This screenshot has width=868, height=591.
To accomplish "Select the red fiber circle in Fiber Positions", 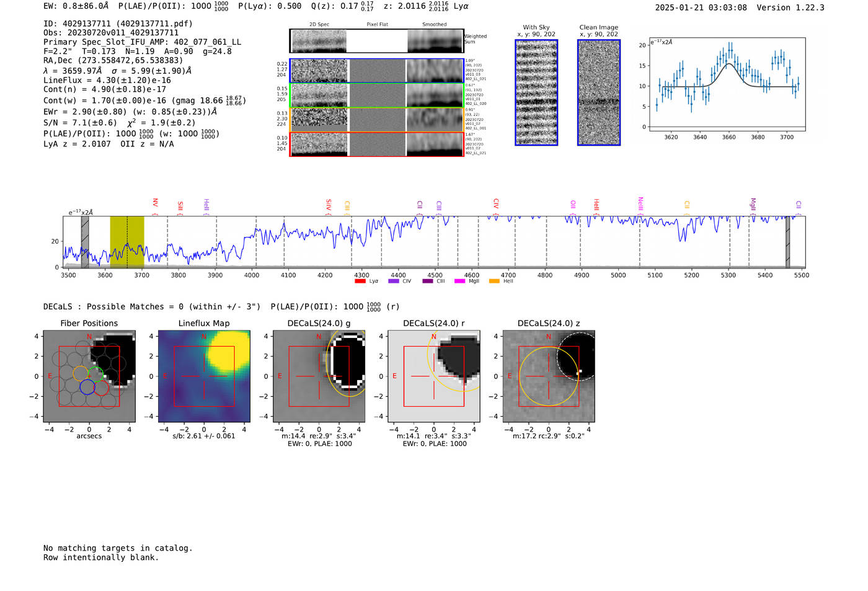I will (x=102, y=388).
